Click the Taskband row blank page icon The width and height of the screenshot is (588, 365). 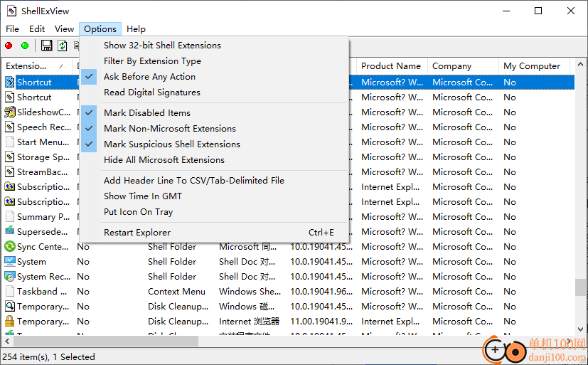click(x=10, y=292)
